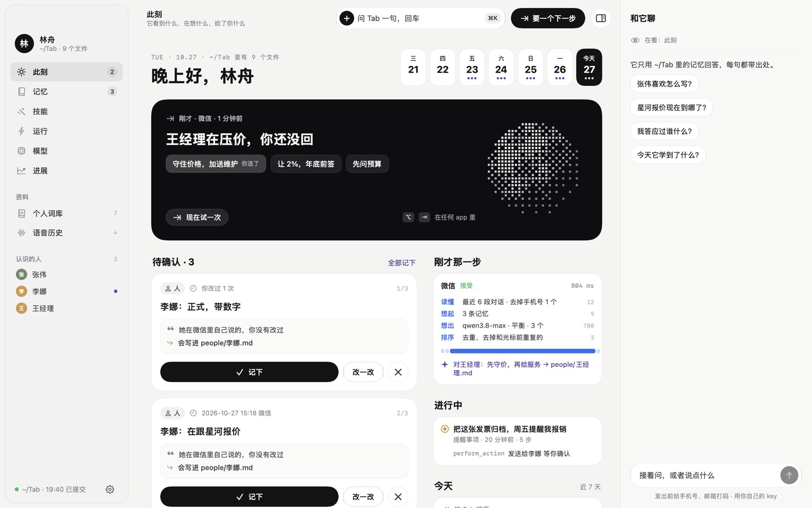Toggle the side panel layout icon
Viewport: 812px width, 508px height.
point(601,18)
